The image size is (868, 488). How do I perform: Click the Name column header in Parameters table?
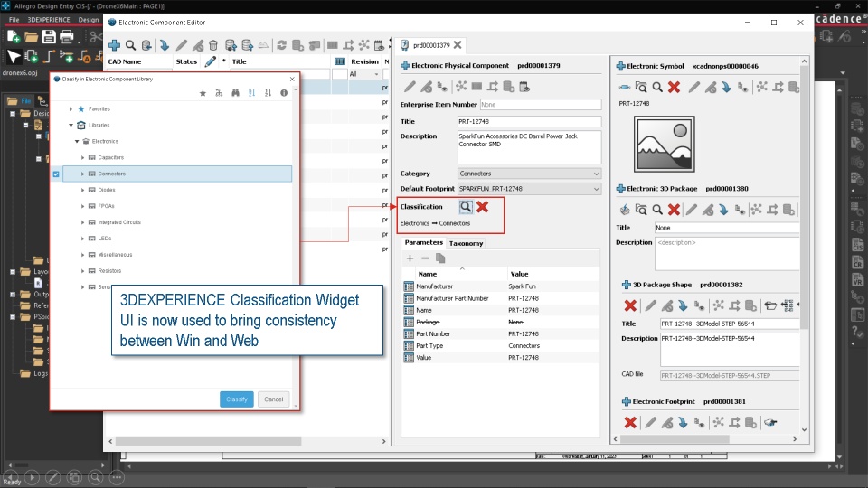pos(428,274)
